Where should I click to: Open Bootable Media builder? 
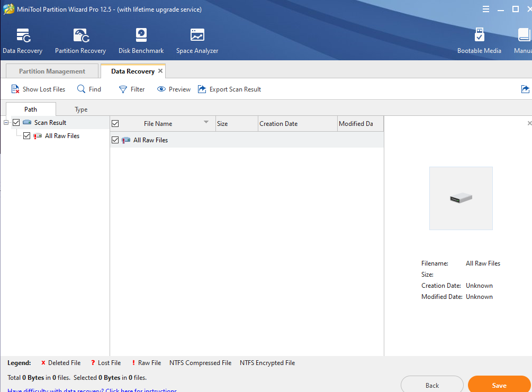(479, 41)
